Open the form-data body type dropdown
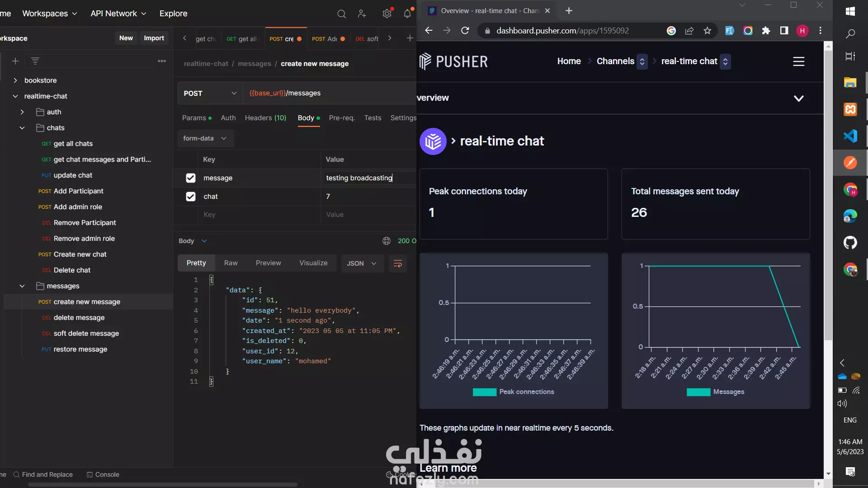The image size is (868, 488). [x=205, y=138]
